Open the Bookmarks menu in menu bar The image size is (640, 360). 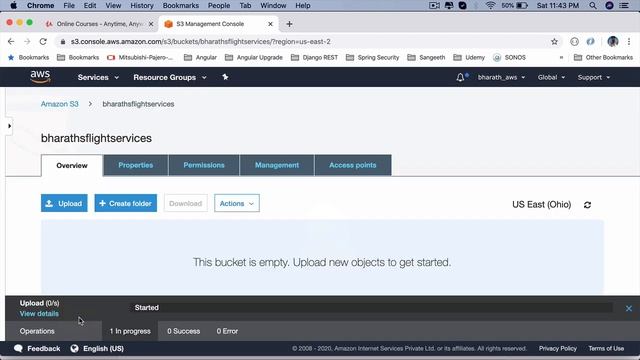(180, 6)
